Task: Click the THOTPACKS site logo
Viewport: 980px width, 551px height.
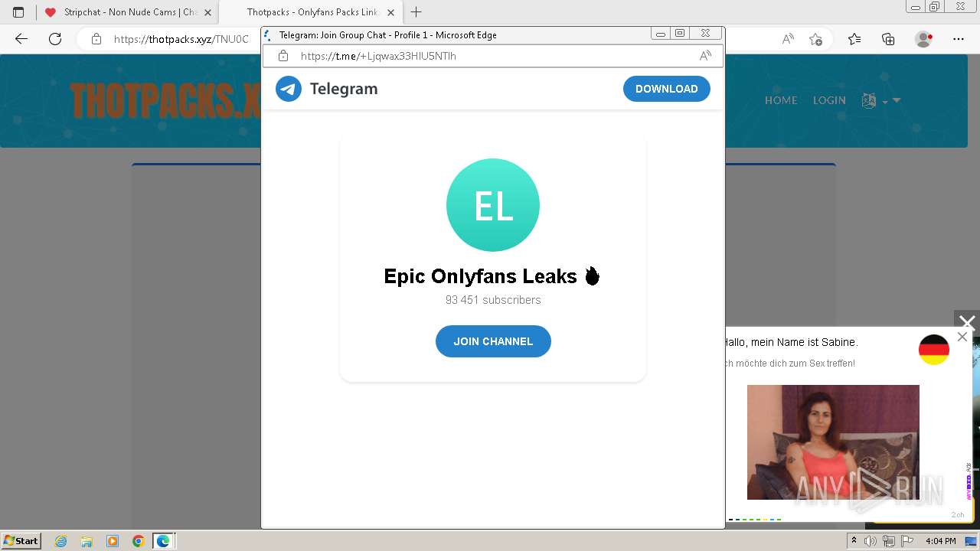Action: [x=165, y=100]
